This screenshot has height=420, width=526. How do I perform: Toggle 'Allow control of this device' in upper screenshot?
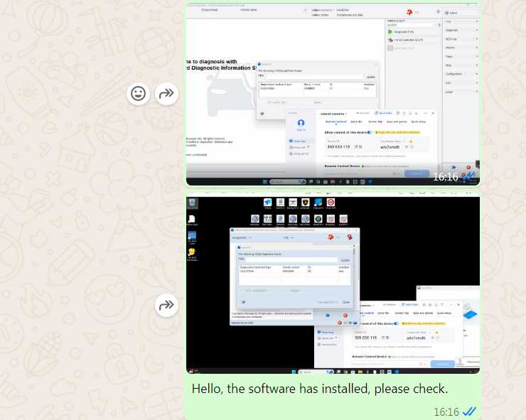pos(370,132)
